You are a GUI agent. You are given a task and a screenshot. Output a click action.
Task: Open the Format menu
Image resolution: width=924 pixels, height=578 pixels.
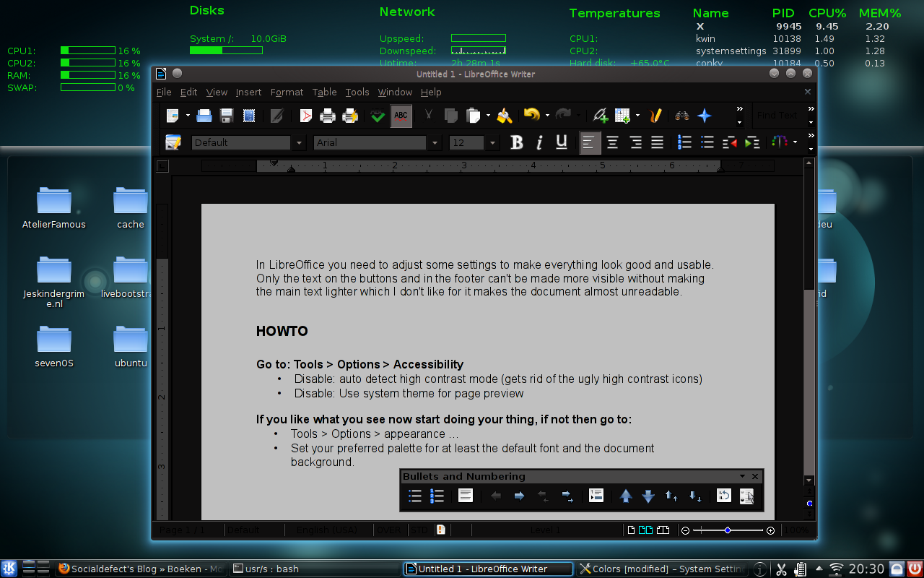point(287,92)
